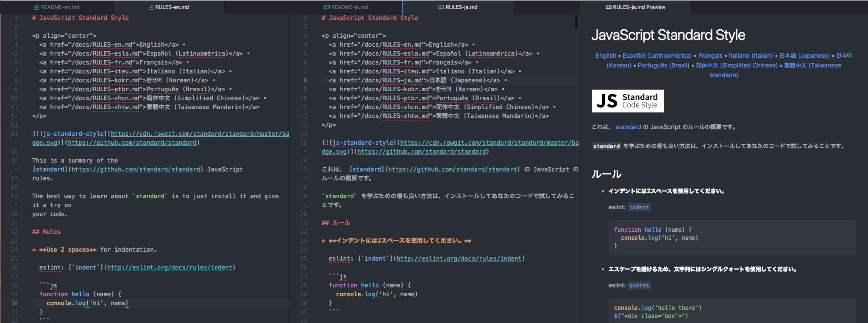Click the RULES-ja.md line for RULES-zhtw.md
868x323 pixels.
[x=439, y=116]
